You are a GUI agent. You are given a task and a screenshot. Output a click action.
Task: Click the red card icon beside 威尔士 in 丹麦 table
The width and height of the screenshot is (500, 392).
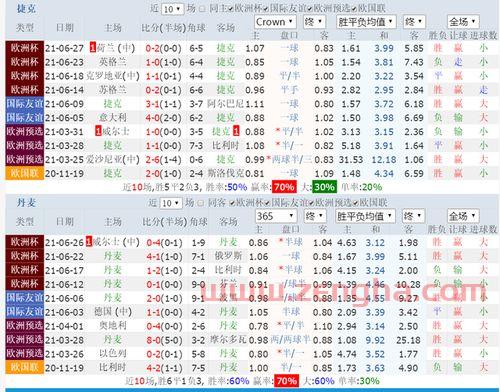tap(89, 242)
